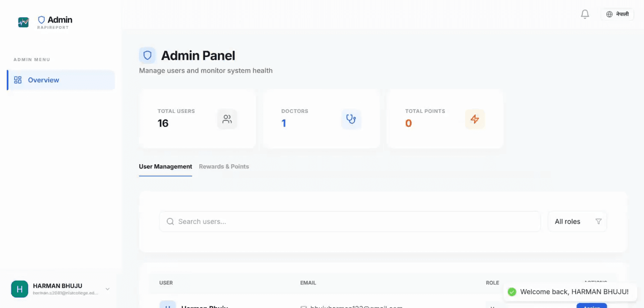Click the search magnifier icon
The image size is (644, 308).
pos(170,222)
